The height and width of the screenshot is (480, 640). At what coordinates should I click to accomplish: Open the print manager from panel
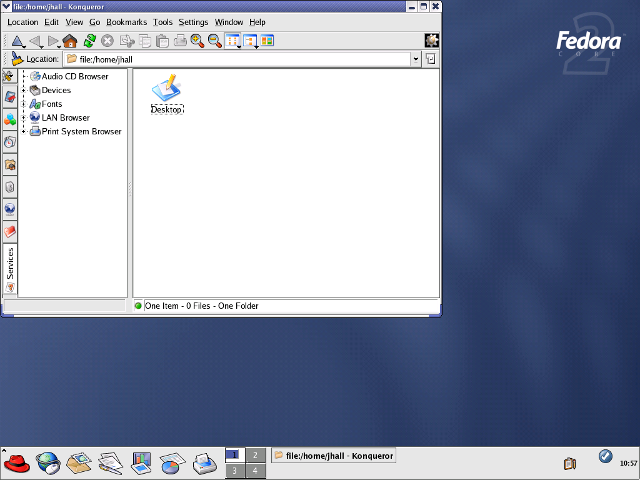[x=204, y=463]
